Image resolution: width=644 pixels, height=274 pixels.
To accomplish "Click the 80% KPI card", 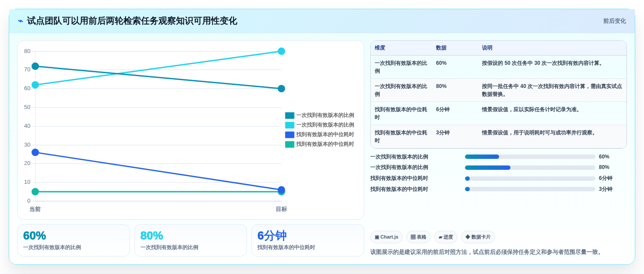I will coord(191,240).
